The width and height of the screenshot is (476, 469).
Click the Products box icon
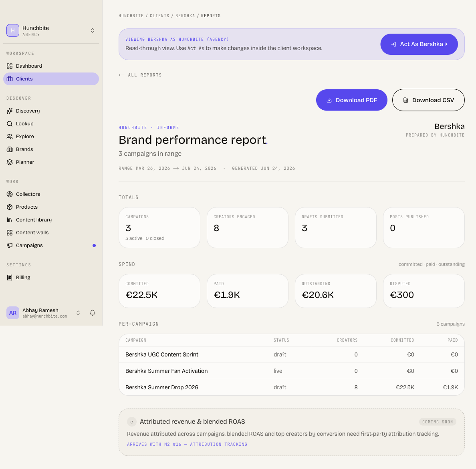pyautogui.click(x=10, y=207)
